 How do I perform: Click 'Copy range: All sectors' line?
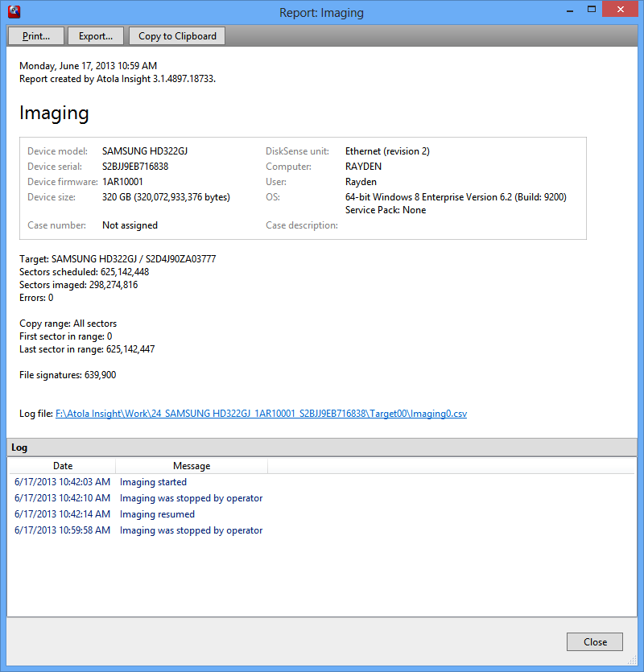pyautogui.click(x=68, y=324)
